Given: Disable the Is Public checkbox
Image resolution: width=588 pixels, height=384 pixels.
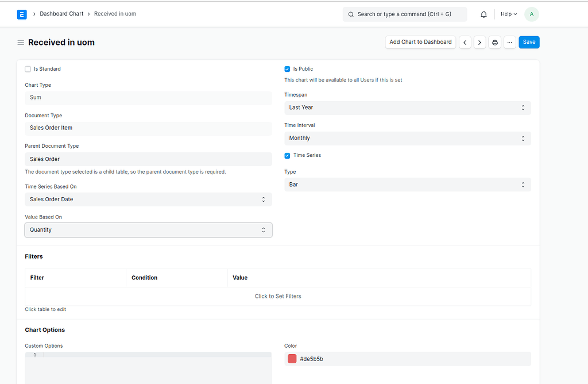Looking at the screenshot, I should pos(288,68).
